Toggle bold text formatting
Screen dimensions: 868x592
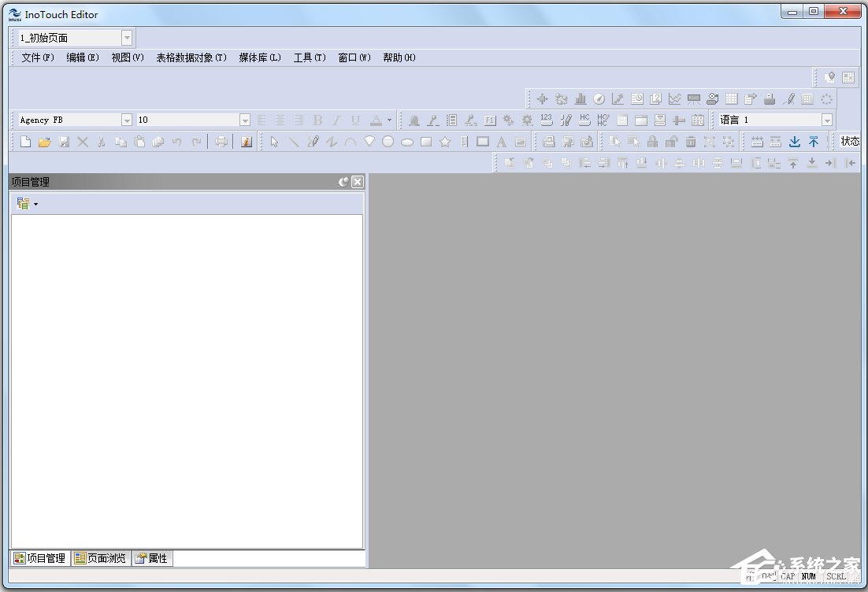pos(317,120)
